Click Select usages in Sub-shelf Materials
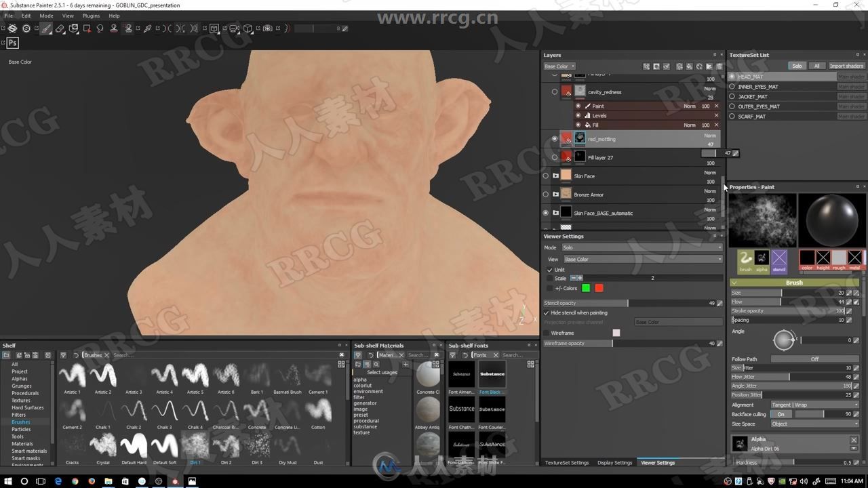868x488 pixels. [x=382, y=372]
